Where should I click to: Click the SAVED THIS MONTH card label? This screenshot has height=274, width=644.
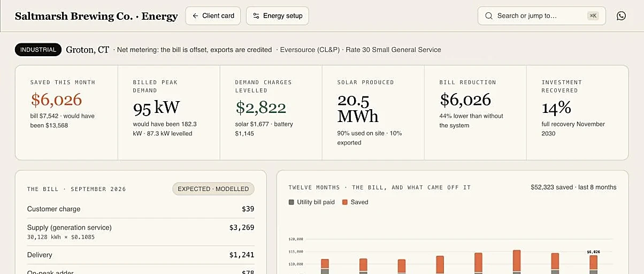pos(63,82)
